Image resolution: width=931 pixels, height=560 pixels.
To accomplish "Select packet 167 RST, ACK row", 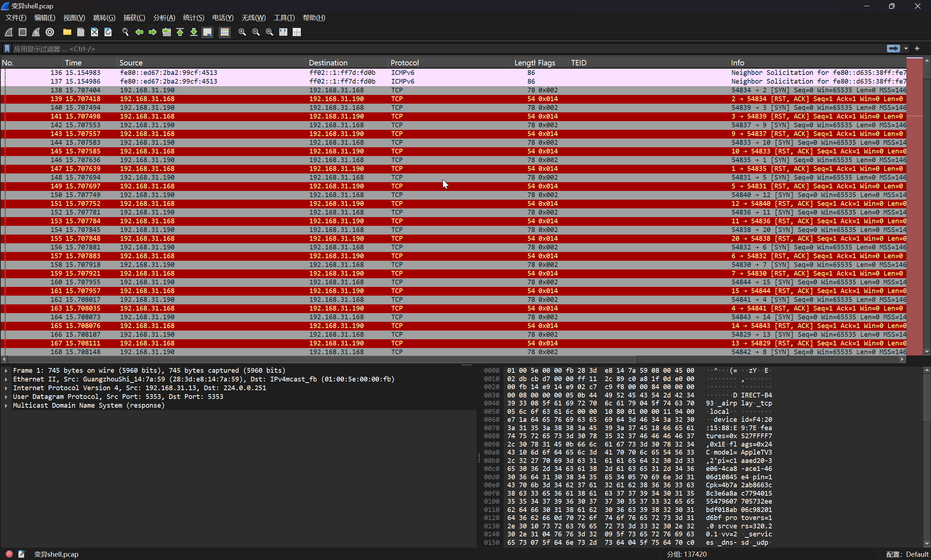I will (453, 343).
